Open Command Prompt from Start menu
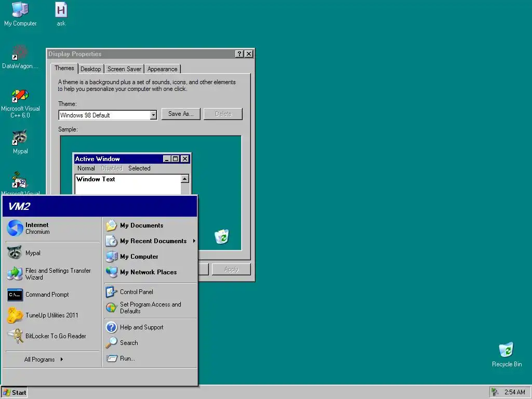Image resolution: width=532 pixels, height=399 pixels. pyautogui.click(x=52, y=295)
